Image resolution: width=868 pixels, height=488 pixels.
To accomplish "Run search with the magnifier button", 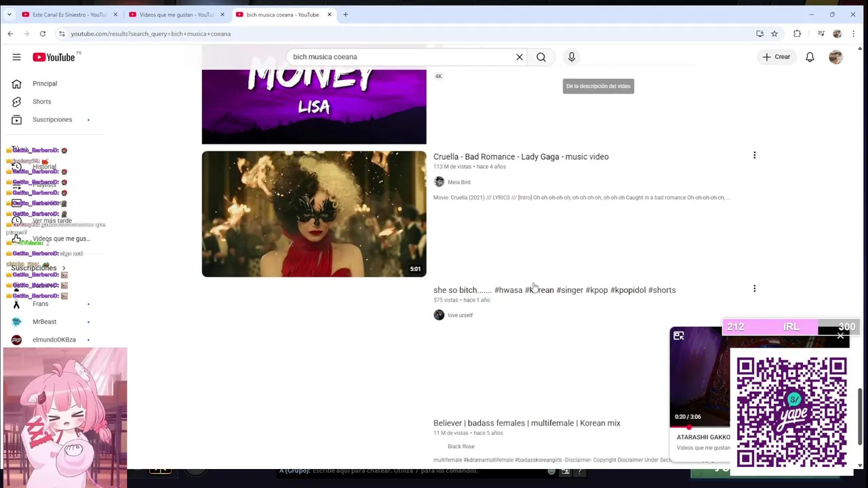I will click(541, 57).
